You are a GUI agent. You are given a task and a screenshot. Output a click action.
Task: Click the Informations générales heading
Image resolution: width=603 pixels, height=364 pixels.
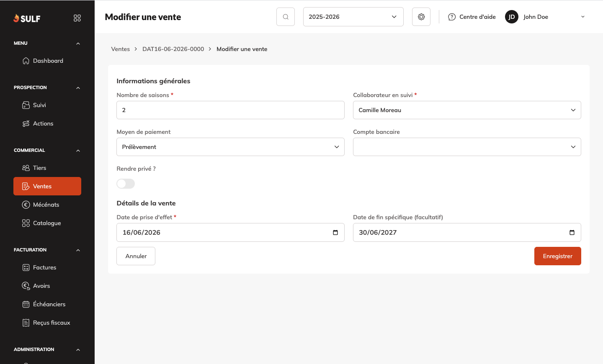[153, 81]
